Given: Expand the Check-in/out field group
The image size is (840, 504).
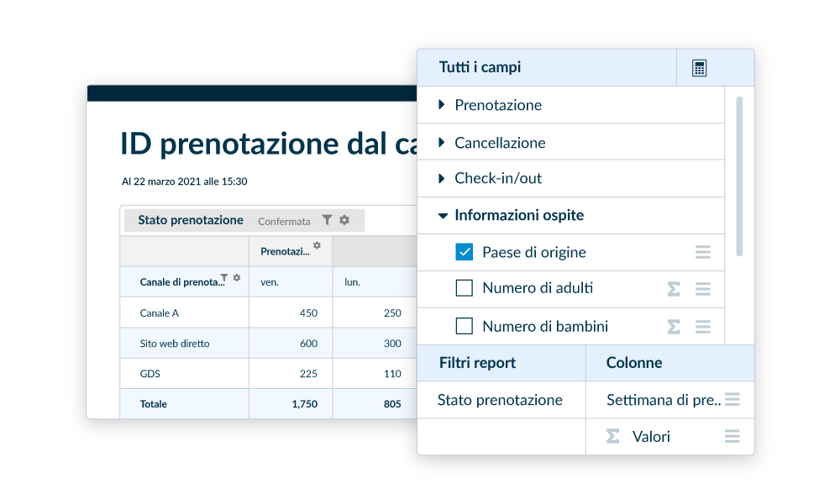Looking at the screenshot, I should pos(442,178).
